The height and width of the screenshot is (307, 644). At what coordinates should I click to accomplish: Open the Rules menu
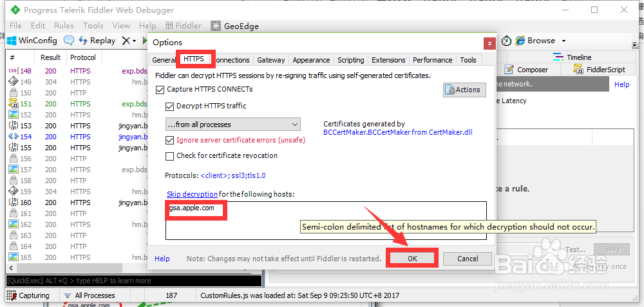(x=64, y=26)
